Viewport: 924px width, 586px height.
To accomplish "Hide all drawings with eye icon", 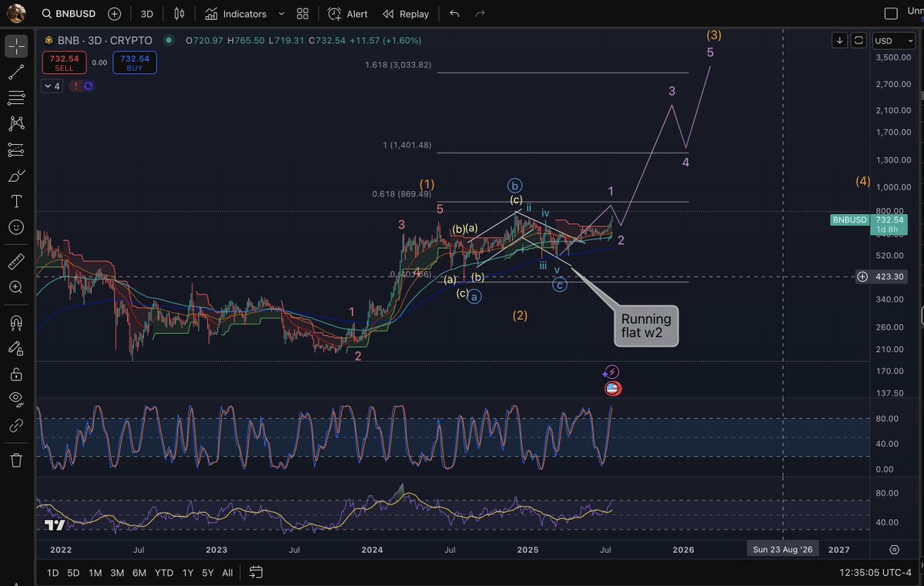I will click(x=16, y=399).
